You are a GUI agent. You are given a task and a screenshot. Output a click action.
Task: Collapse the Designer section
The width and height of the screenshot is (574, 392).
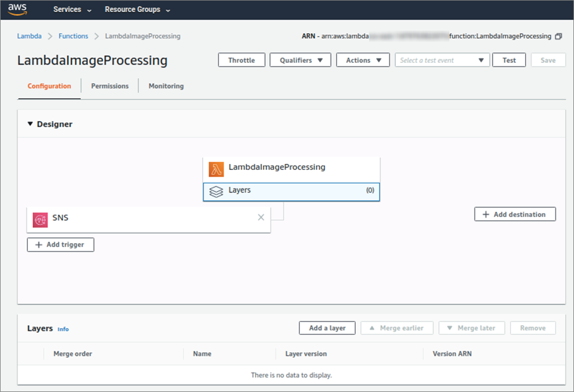tap(30, 124)
